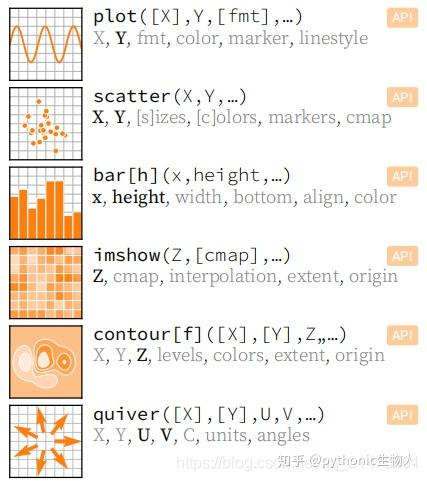The width and height of the screenshot is (427, 481).
Task: Click the sine wave plot thumbnail
Action: [x=46, y=44]
